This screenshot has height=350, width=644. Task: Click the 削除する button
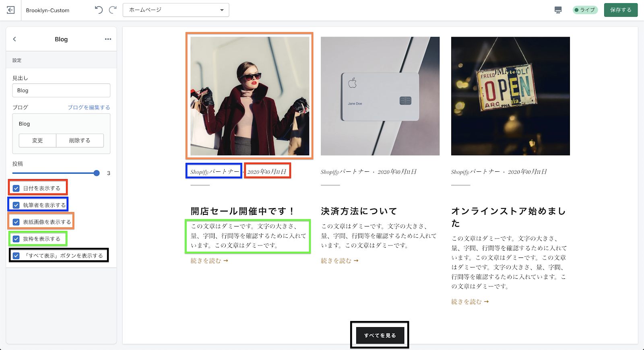[80, 140]
